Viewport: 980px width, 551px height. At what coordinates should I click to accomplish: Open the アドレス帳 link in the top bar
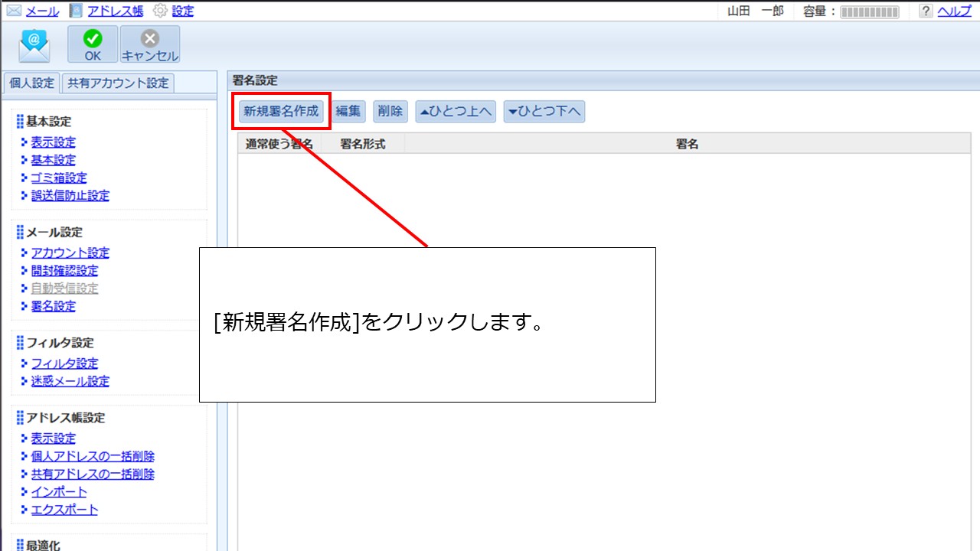pyautogui.click(x=115, y=11)
